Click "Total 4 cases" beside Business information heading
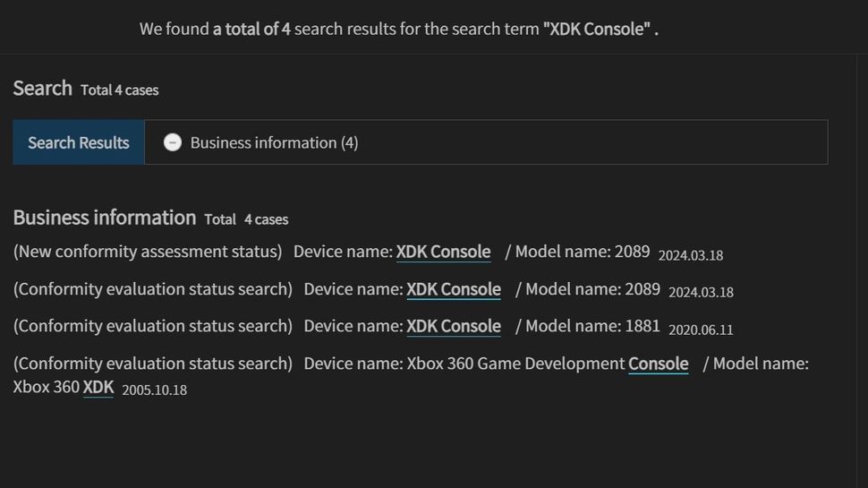Image resolution: width=868 pixels, height=488 pixels. (246, 219)
